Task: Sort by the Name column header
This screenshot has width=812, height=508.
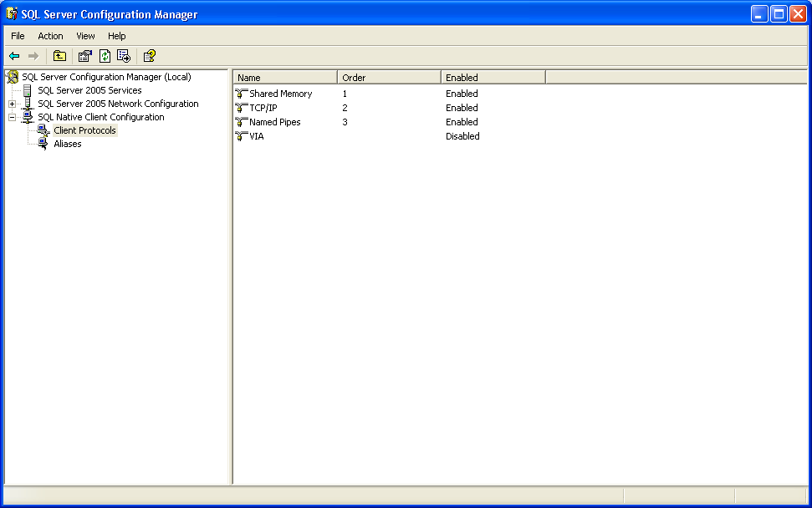Action: [x=285, y=78]
